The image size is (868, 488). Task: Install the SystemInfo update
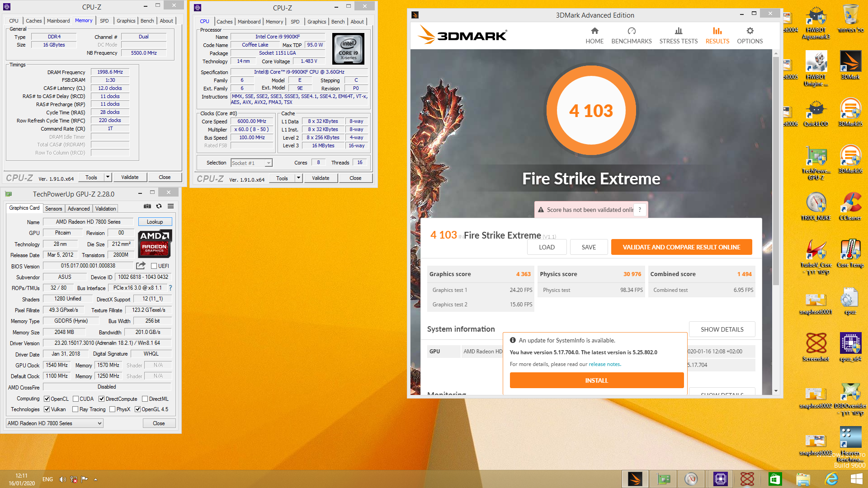[x=596, y=380]
